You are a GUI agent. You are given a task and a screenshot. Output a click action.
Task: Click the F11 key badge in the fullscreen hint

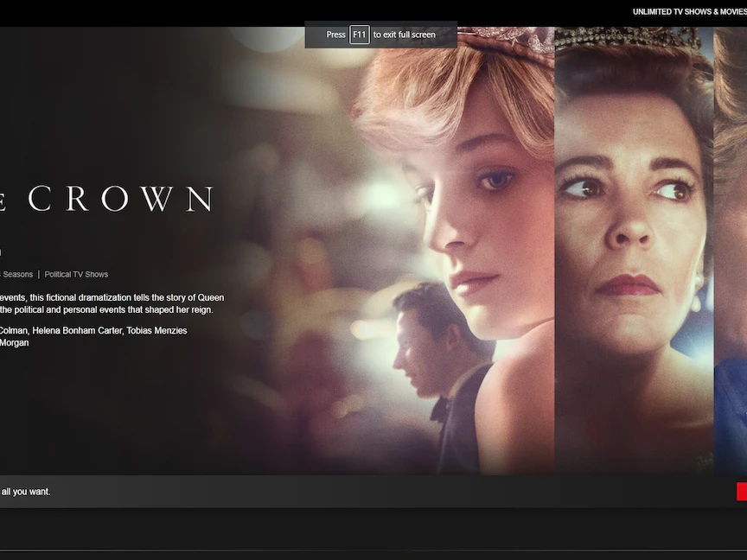[x=359, y=35]
